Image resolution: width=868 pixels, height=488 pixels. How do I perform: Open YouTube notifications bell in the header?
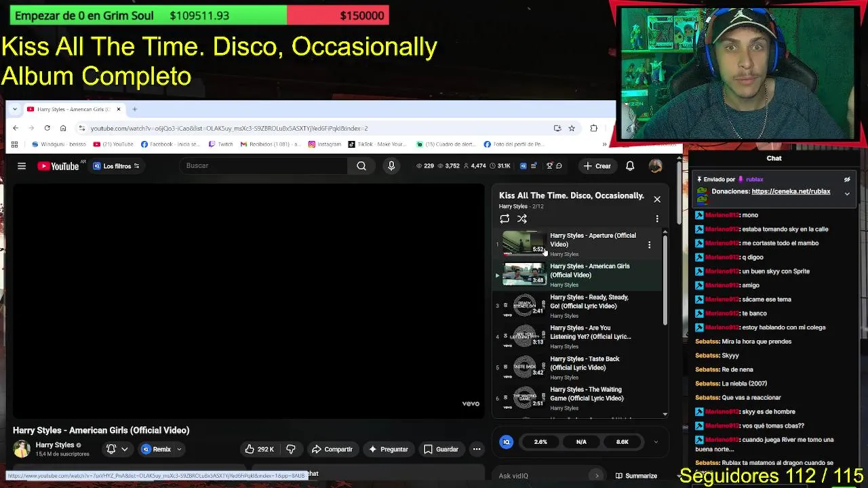(x=630, y=166)
